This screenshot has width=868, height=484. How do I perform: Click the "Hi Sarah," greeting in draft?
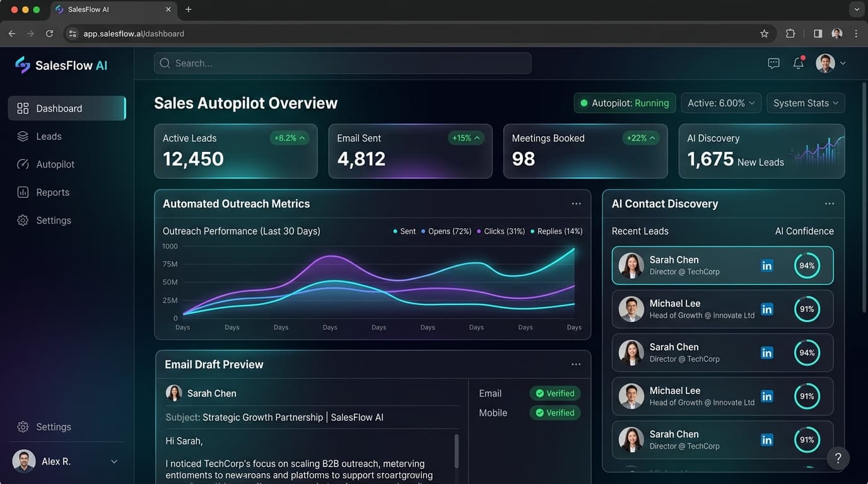[x=184, y=441]
